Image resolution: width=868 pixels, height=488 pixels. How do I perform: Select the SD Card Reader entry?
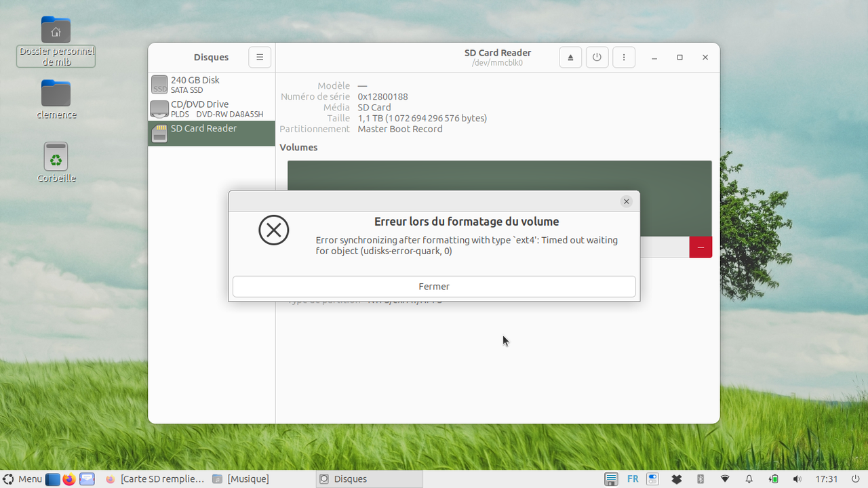tap(212, 134)
